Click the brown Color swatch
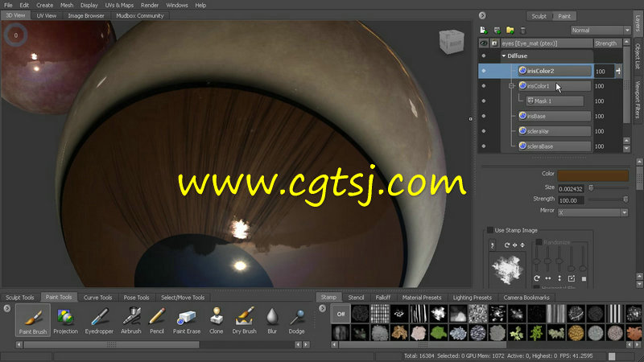 [x=592, y=175]
